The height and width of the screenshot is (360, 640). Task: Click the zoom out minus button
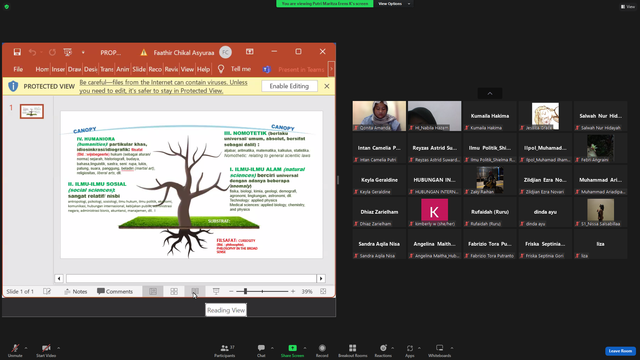(x=231, y=291)
